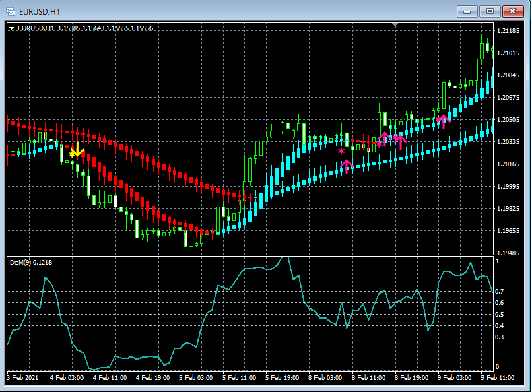Click the 3 Feb 2021 date label
Image resolution: width=532 pixels, height=392 pixels.
23,377
